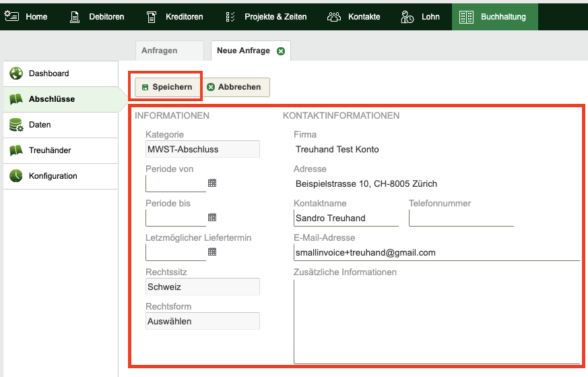The width and height of the screenshot is (588, 377).
Task: Focus the Letzmöglicher Liefertermin date field
Action: tap(176, 252)
